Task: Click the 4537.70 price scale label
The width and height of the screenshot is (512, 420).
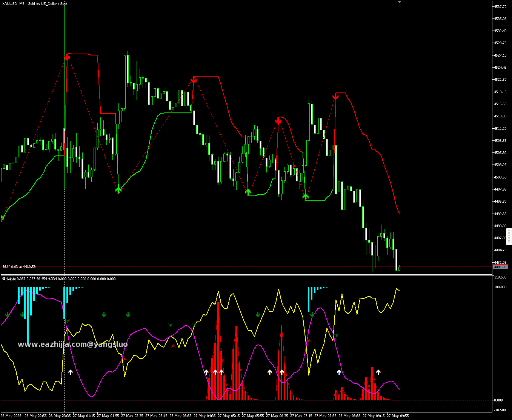Action: pyautogui.click(x=500, y=6)
